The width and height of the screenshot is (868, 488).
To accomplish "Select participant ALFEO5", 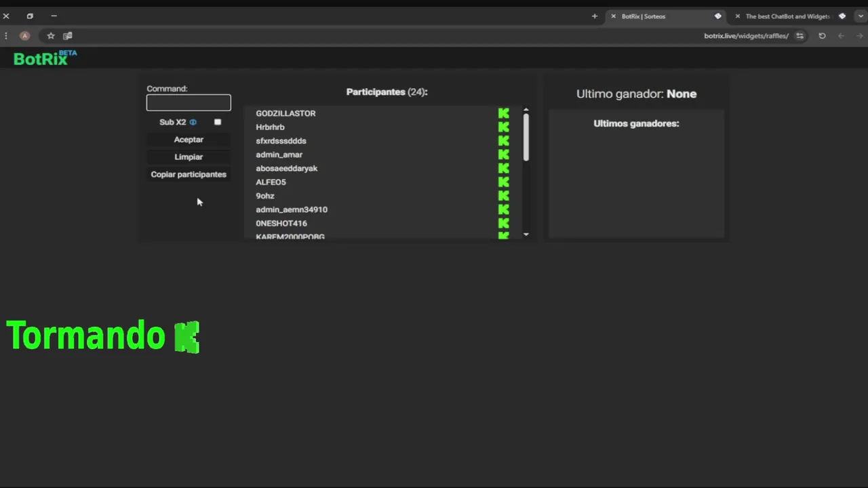I will point(271,182).
